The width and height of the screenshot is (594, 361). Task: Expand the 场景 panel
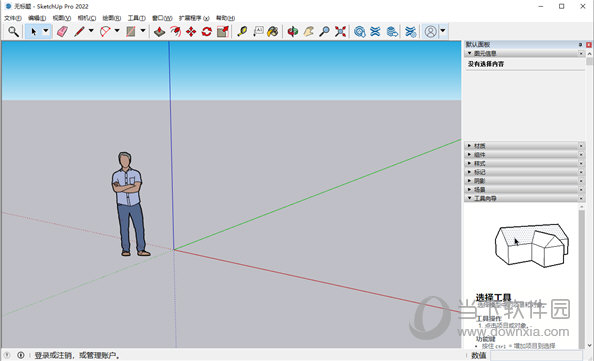(470, 189)
